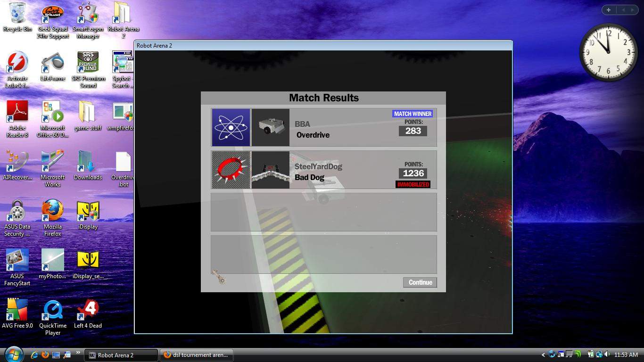This screenshot has width=644, height=362.
Task: Click the BBA atom team logo
Action: (231, 128)
